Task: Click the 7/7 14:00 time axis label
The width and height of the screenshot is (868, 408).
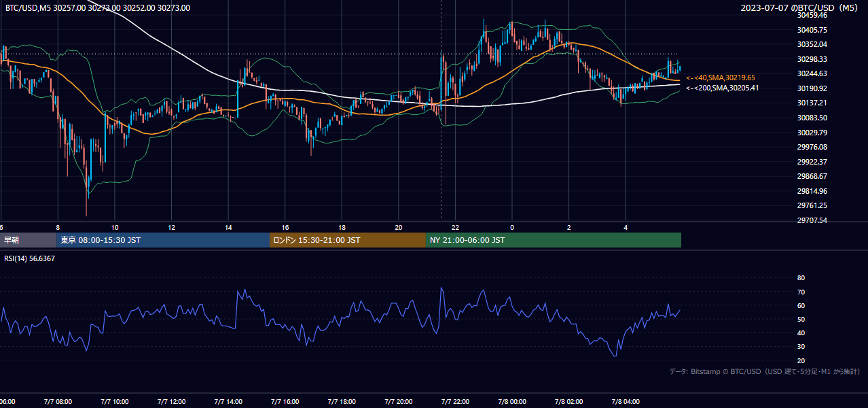Action: pos(228,402)
